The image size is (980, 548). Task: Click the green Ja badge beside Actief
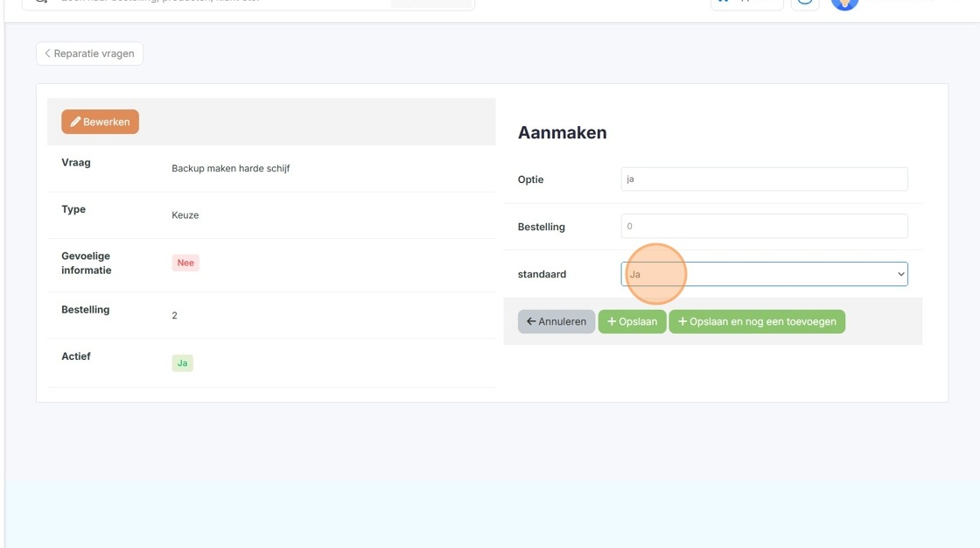coord(183,362)
